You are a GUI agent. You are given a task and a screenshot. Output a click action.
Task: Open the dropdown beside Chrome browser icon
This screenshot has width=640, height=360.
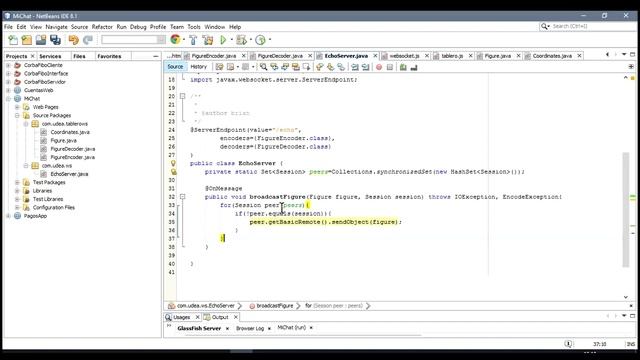coord(184,40)
